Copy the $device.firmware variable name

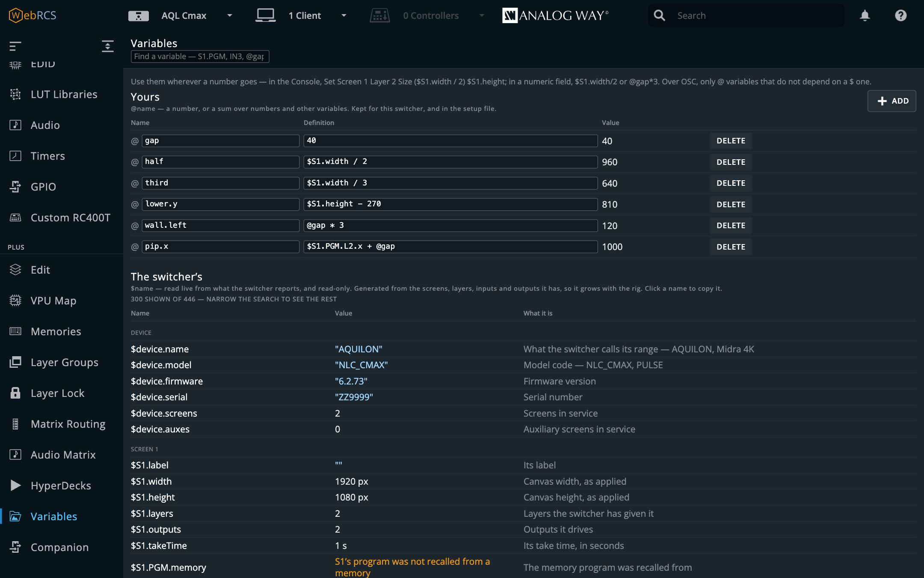tap(167, 381)
